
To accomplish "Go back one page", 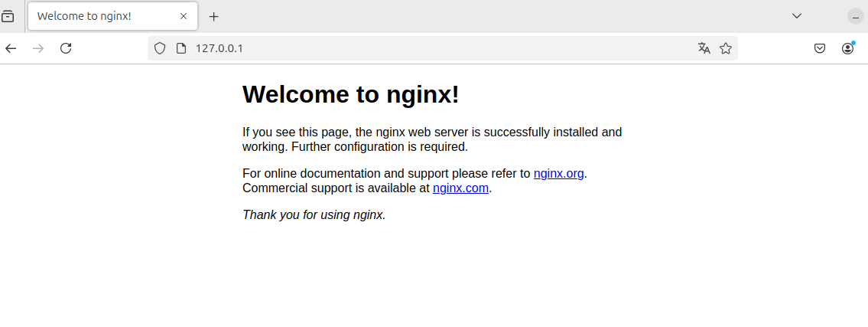I will [x=11, y=48].
